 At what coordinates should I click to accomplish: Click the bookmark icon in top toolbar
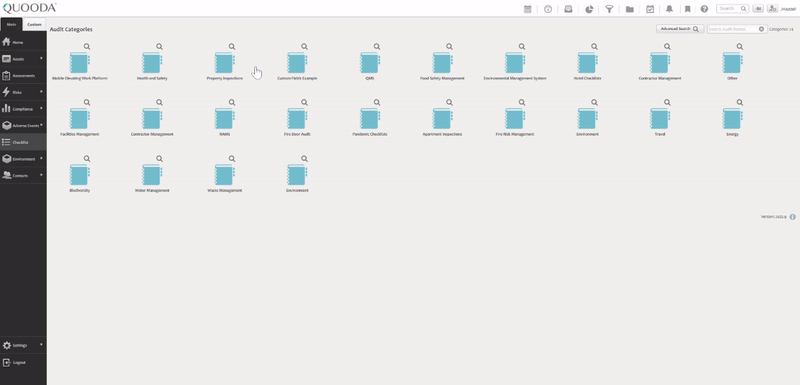(x=688, y=9)
